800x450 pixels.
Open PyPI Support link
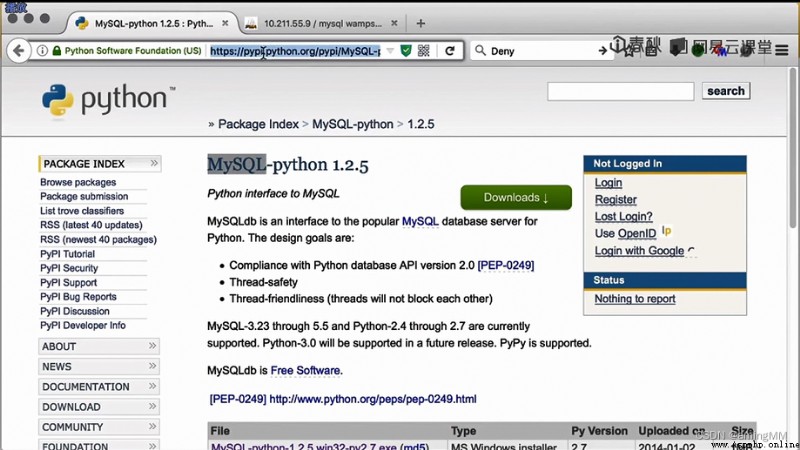tap(68, 282)
